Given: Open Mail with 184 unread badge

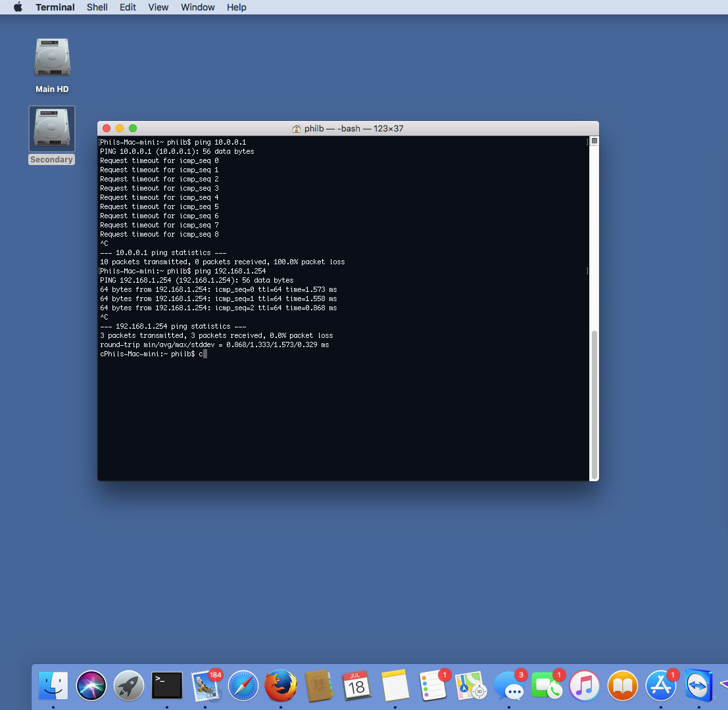Looking at the screenshot, I should (205, 686).
